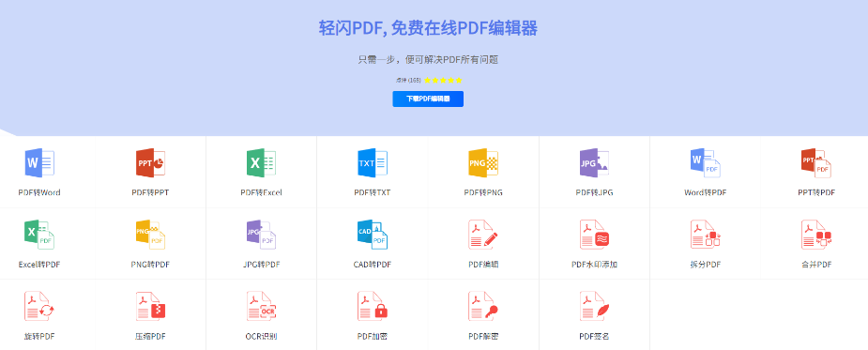Select the PDF解密 key icon

(x=483, y=306)
